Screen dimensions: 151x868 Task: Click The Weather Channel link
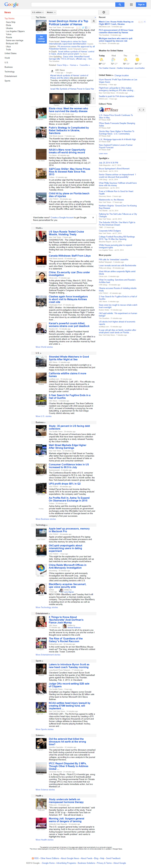[107, 68]
